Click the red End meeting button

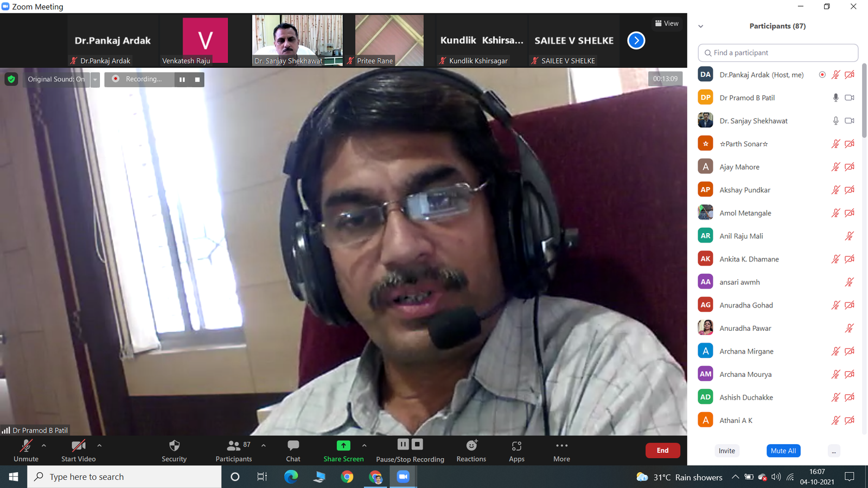point(662,451)
